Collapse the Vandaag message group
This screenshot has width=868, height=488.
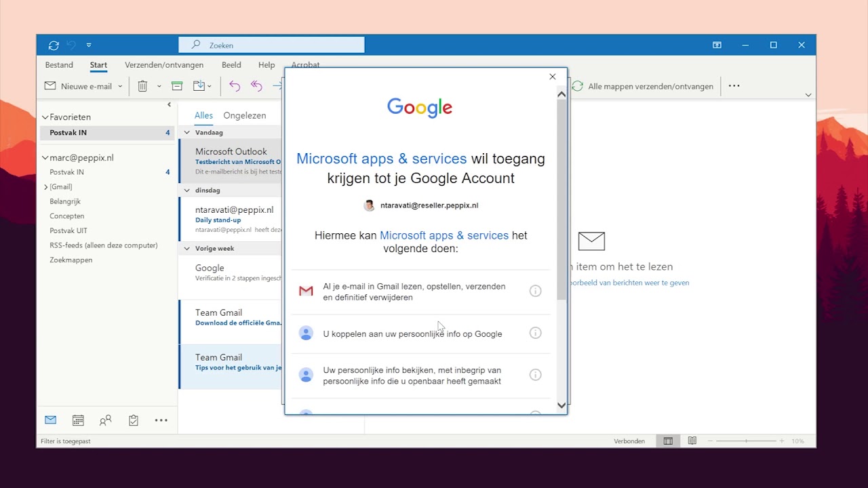[x=187, y=133]
